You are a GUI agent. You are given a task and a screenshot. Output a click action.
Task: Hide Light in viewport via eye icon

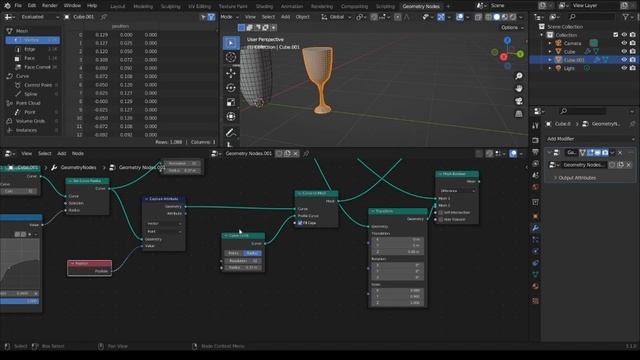coord(624,68)
